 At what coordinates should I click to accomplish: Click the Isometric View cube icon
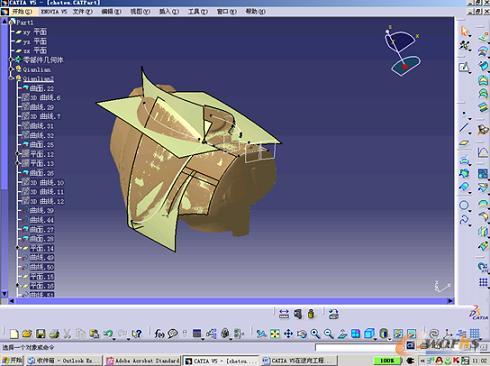369,333
